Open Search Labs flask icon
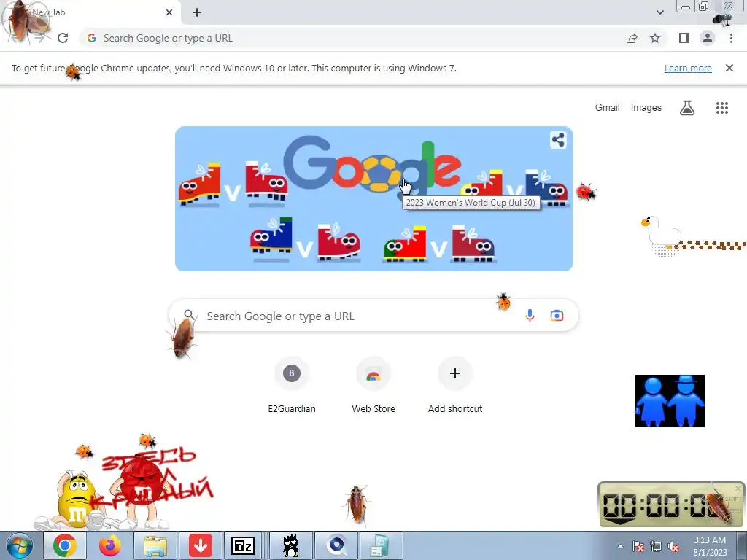This screenshot has height=560, width=747. click(x=687, y=108)
